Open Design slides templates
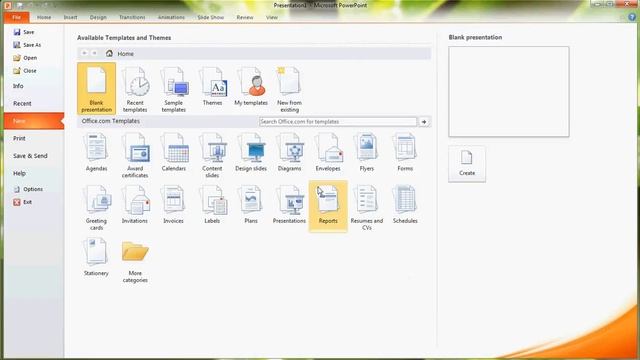The width and height of the screenshot is (640, 360). point(251,151)
